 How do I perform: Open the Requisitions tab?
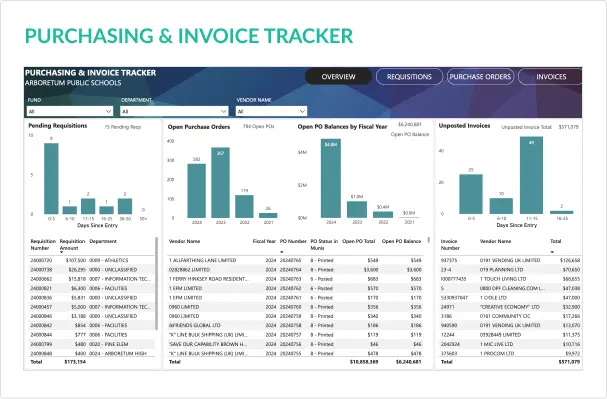pyautogui.click(x=409, y=77)
